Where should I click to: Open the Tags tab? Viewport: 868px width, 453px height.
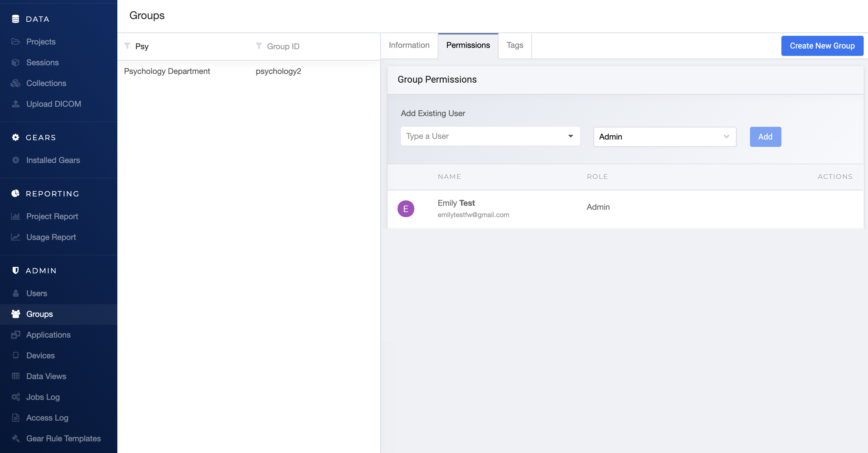[515, 45]
